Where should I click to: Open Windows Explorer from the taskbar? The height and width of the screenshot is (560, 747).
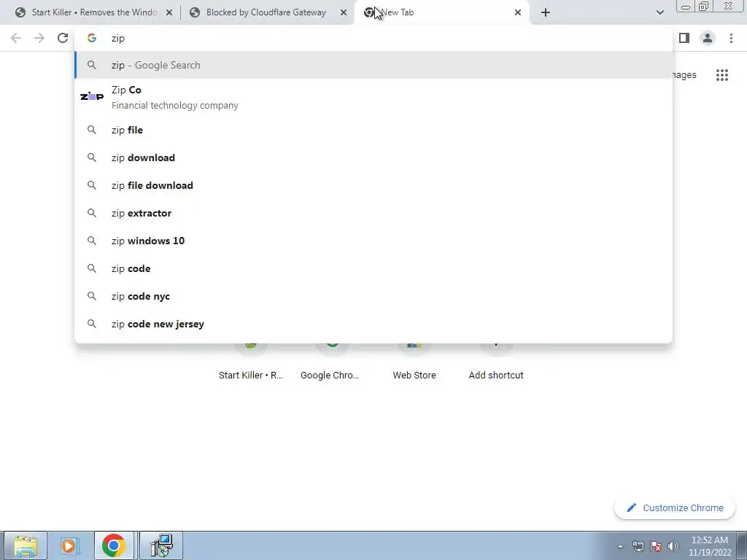pyautogui.click(x=26, y=545)
